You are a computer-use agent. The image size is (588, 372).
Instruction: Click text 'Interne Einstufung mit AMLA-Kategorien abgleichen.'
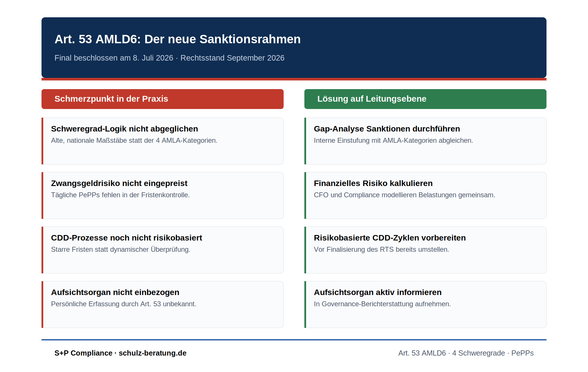click(393, 140)
